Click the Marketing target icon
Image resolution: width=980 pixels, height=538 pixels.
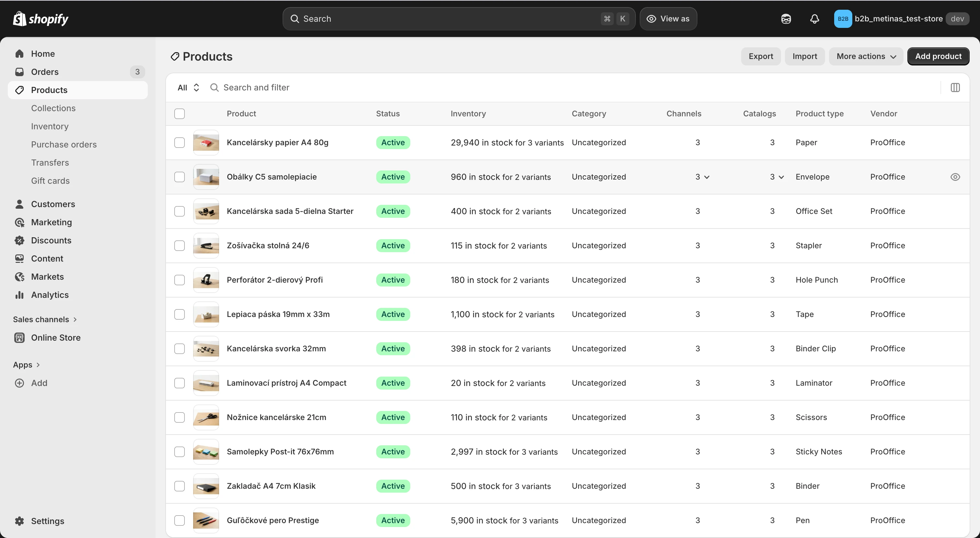coord(19,222)
